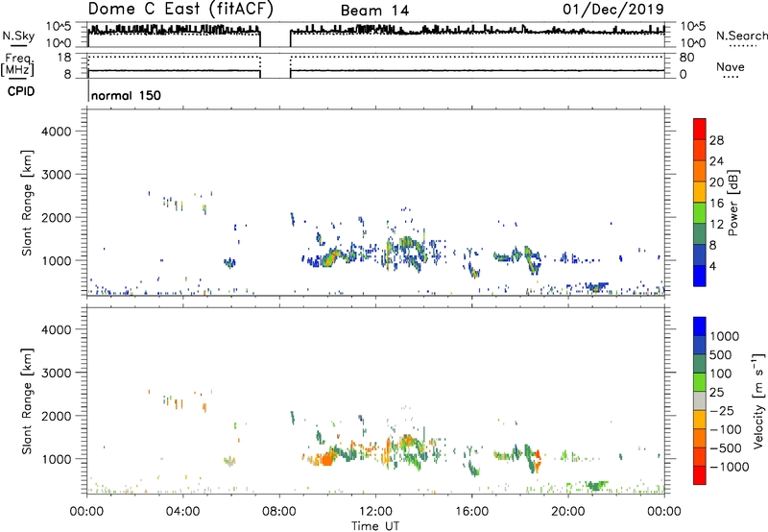
Task: Click the gray band of the velocity colorbar
Action: tap(700, 401)
